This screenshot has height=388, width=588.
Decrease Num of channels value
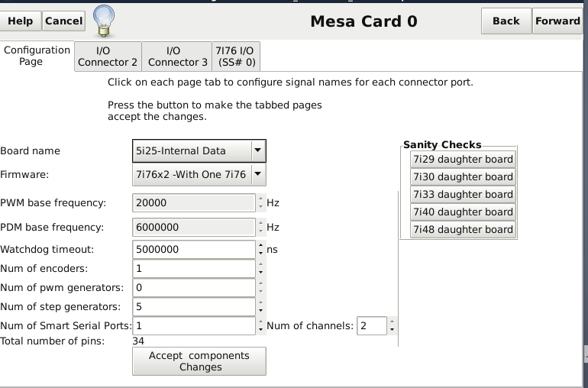coord(392,330)
